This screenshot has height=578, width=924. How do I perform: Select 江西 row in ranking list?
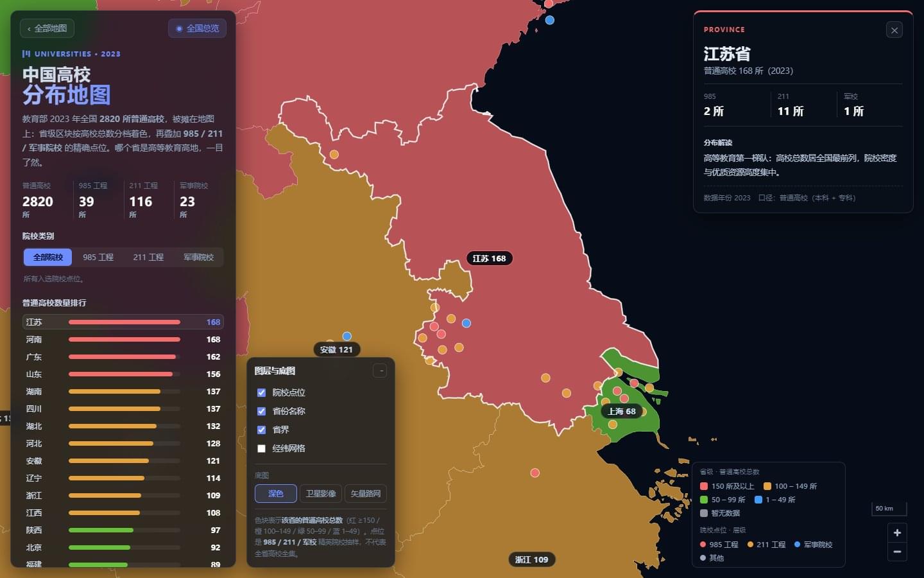pos(123,512)
